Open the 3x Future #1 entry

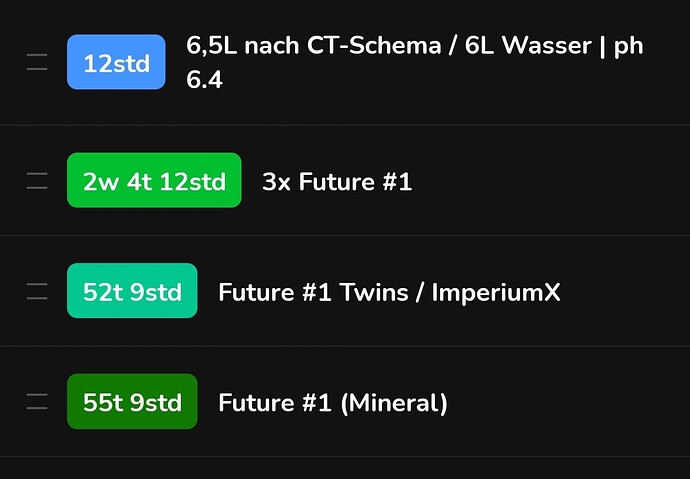[336, 181]
